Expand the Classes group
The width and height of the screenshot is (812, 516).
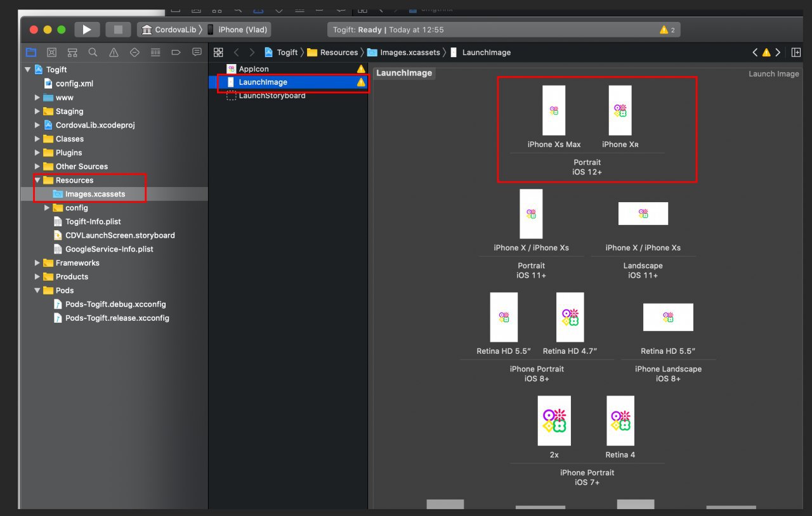pyautogui.click(x=37, y=139)
